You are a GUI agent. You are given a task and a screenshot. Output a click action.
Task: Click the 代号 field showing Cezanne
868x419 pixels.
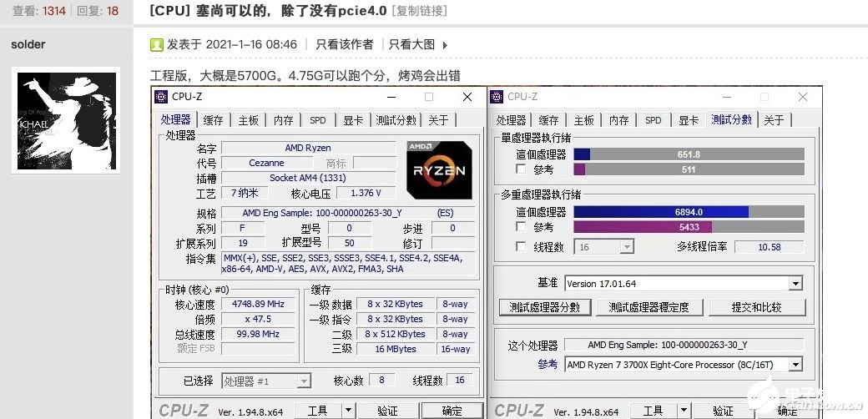(267, 164)
